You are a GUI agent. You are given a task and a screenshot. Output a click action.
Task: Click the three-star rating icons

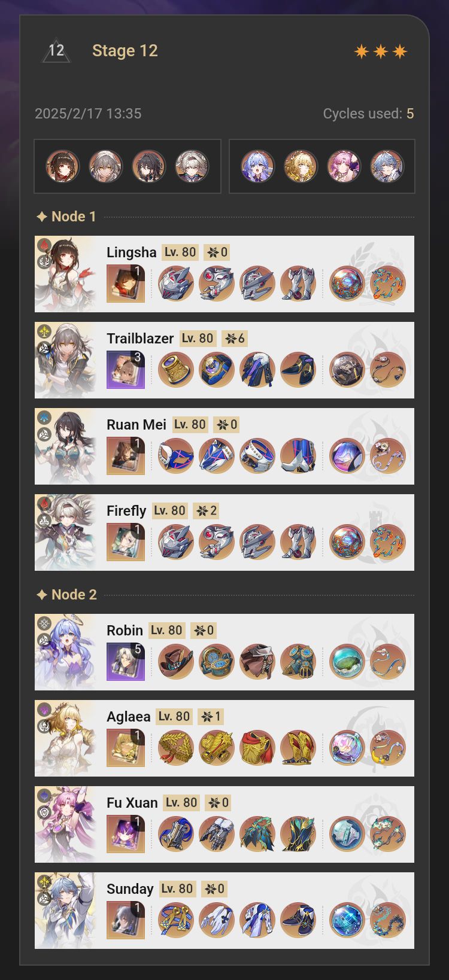381,51
